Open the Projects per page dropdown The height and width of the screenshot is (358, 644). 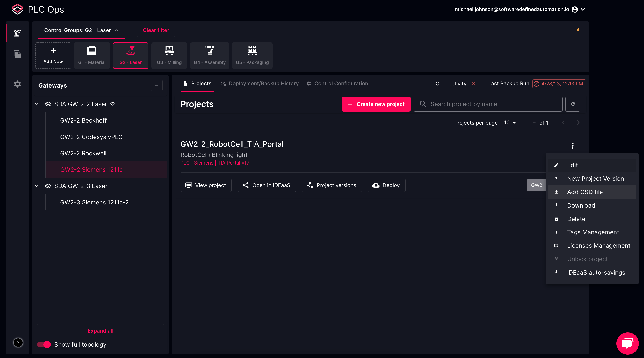click(x=510, y=123)
